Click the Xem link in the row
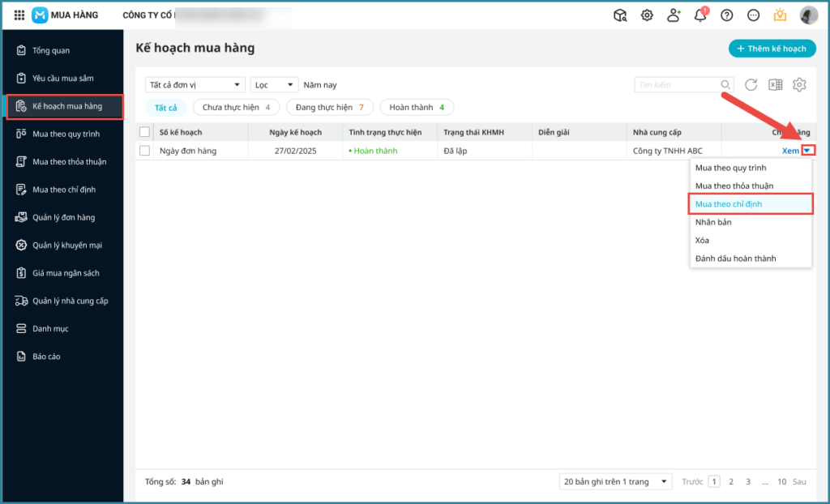This screenshot has width=830, height=504. 790,151
